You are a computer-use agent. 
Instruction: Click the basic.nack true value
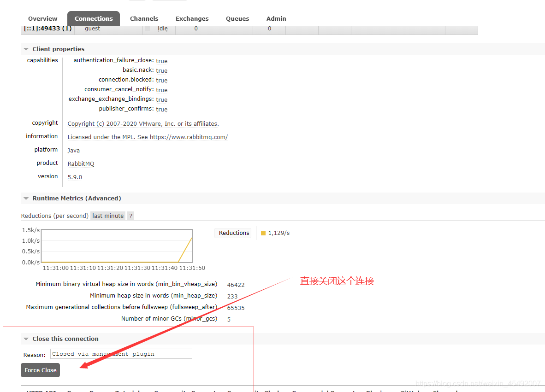pos(162,71)
